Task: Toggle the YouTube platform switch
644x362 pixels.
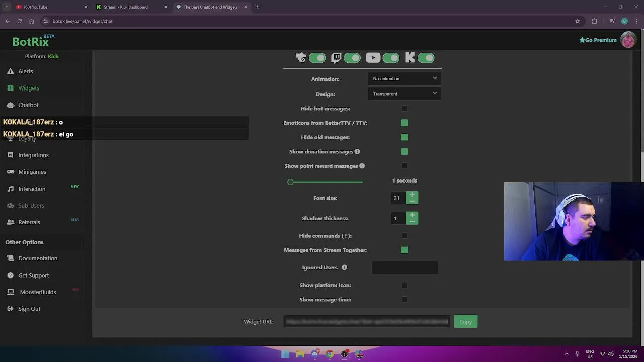Action: (x=391, y=58)
